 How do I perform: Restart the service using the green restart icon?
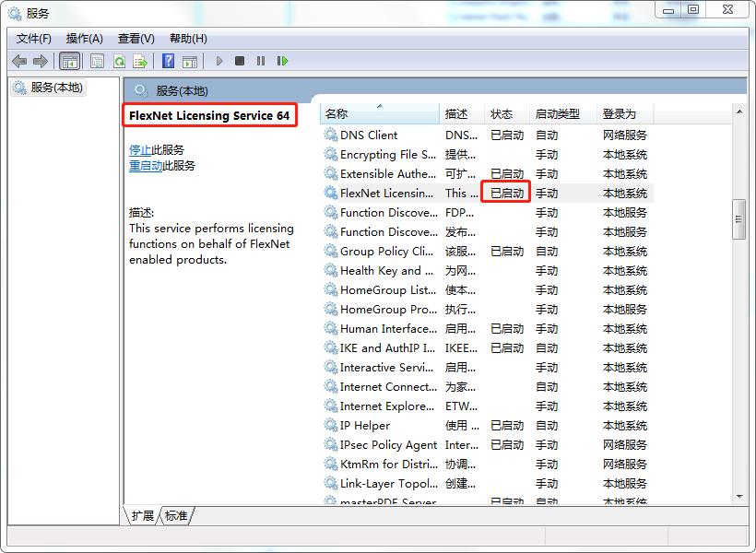(283, 61)
